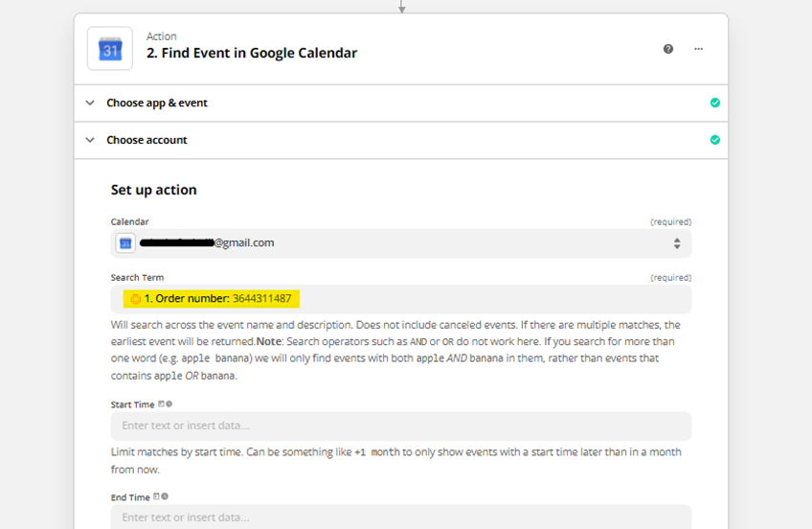The height and width of the screenshot is (529, 812).
Task: Click the Choose app & event label
Action: (157, 103)
